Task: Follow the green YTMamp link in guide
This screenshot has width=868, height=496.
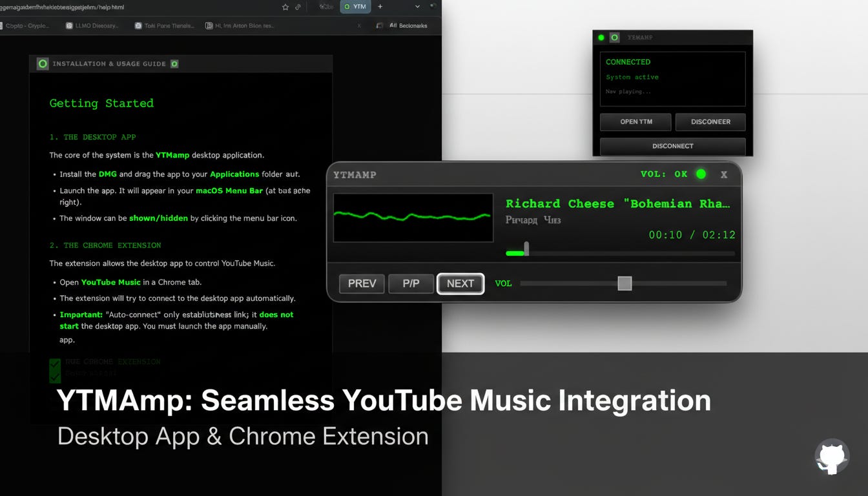Action: [172, 155]
